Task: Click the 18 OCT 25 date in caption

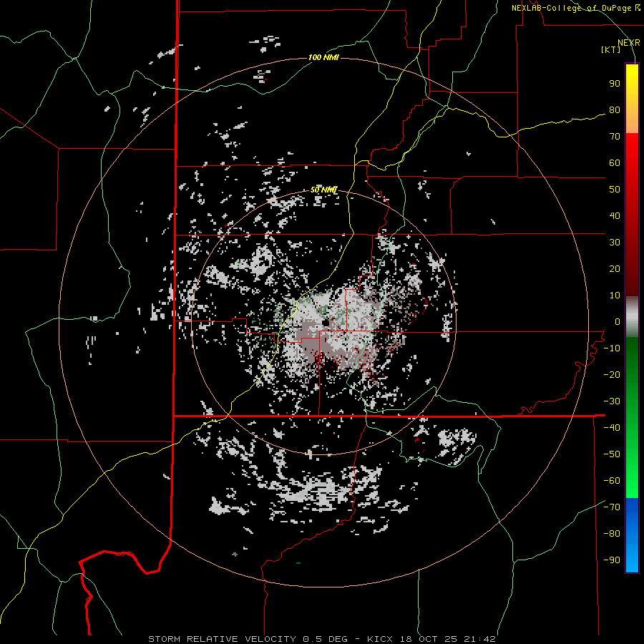Action: [429, 639]
